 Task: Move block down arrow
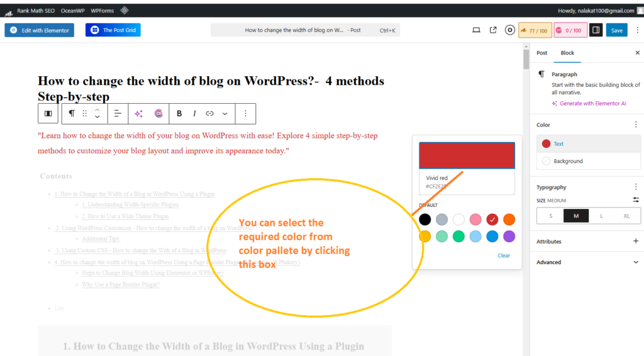coord(97,117)
